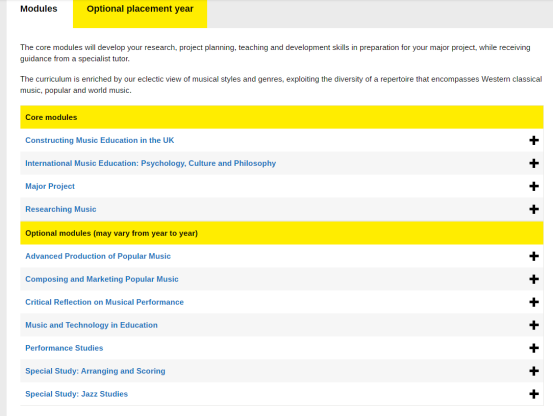Open the Researching Music link
Screen dimensions: 553x416
pyautogui.click(x=61, y=209)
